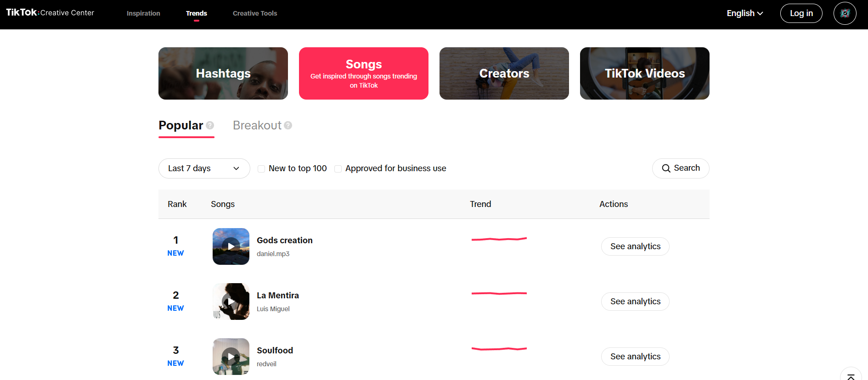Click the TikTok Creative Center logo
Screen dimensions: 868x380
50,13
